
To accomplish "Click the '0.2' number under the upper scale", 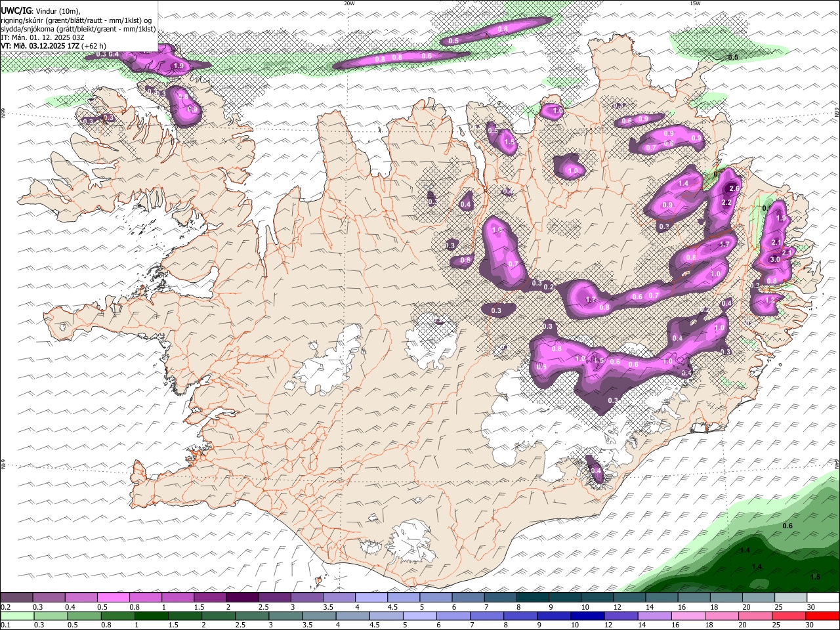I will pos(5,607).
